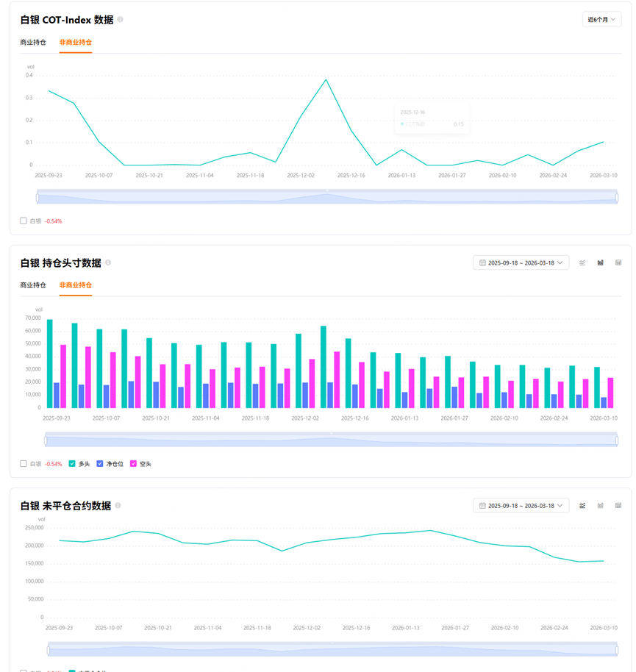Click 0.4 y-axis label in COT-Index chart
This screenshot has height=672, width=636.
click(x=29, y=76)
